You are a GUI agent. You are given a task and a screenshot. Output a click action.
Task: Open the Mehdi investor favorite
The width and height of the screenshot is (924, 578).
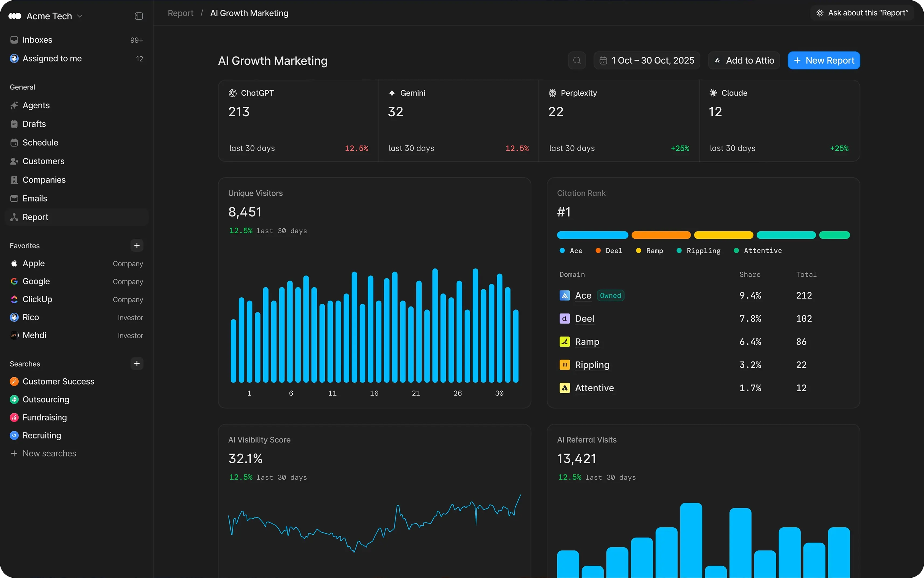(77, 335)
